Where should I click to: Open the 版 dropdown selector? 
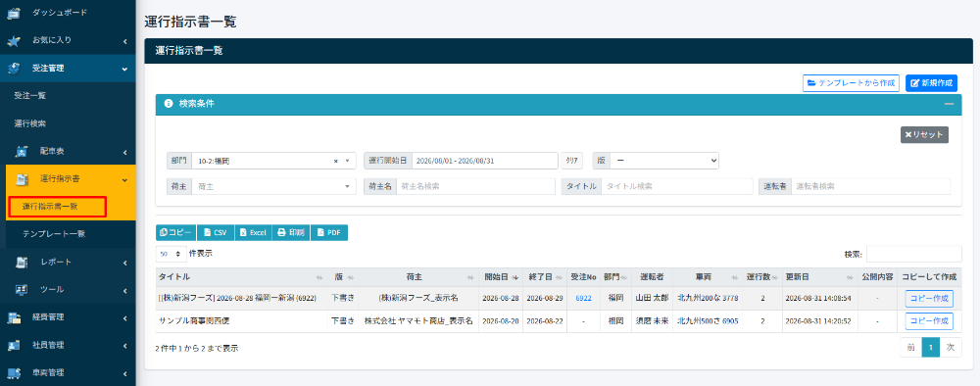pos(664,161)
